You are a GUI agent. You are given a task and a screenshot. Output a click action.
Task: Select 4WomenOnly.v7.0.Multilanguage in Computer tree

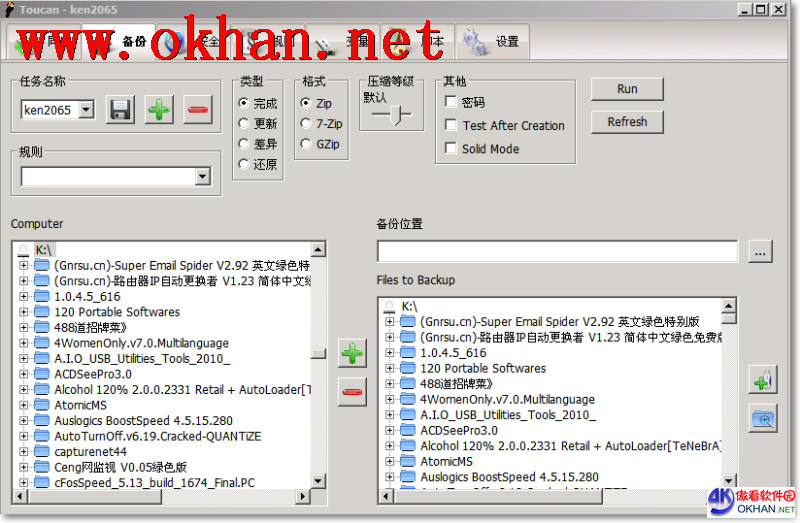(x=142, y=343)
